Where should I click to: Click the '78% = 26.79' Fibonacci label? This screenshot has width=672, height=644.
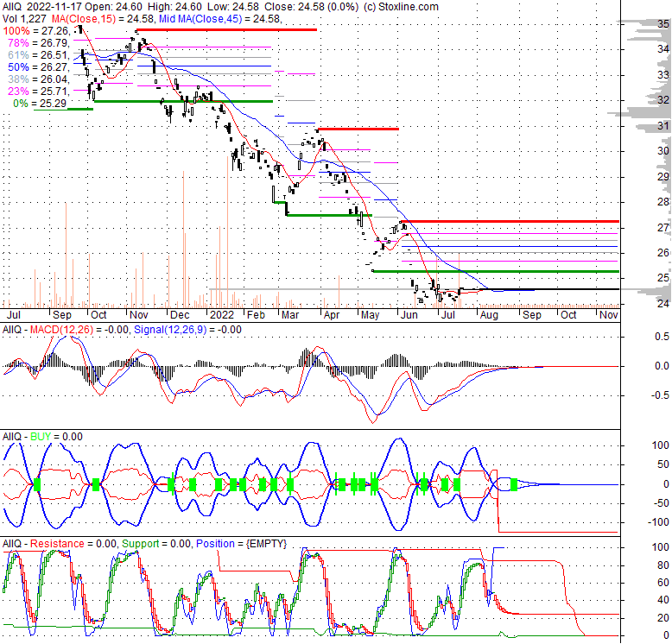tap(38, 43)
